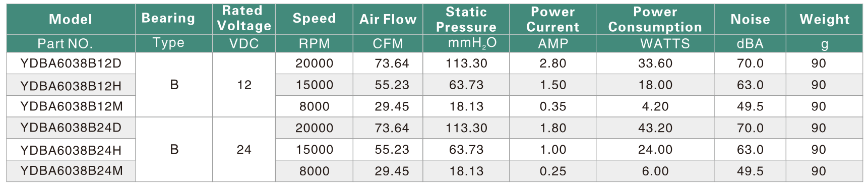The width and height of the screenshot is (868, 187).
Task: Click the 43.20 watts power value
Action: (x=655, y=128)
